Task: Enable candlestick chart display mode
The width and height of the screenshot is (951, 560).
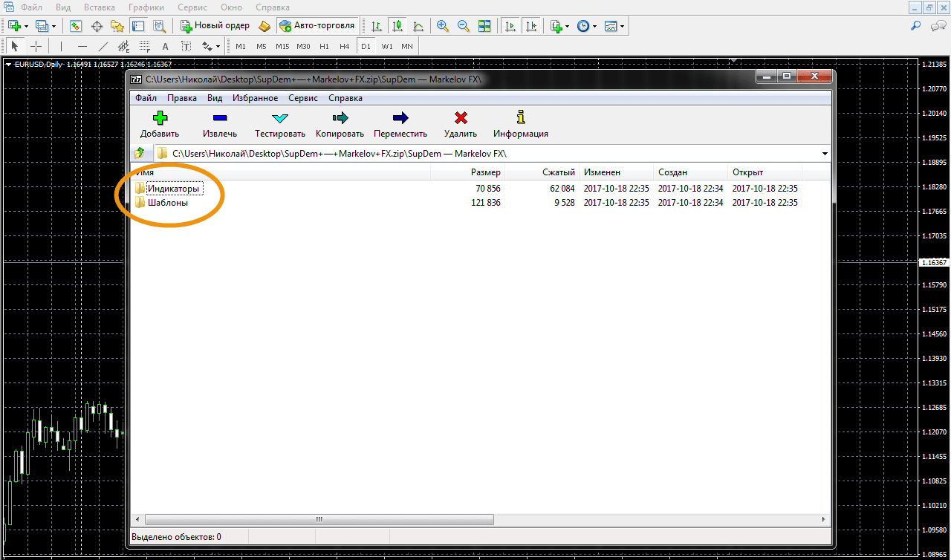Action: 397,26
